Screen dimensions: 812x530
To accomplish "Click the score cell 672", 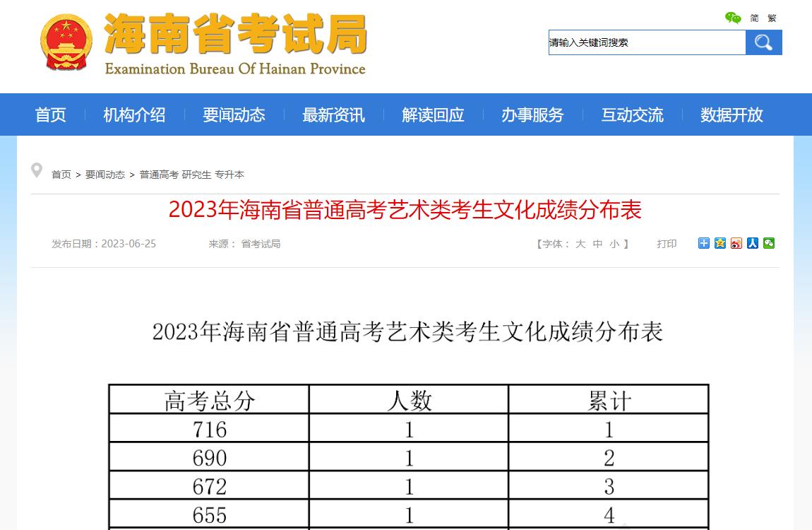I will tap(209, 486).
